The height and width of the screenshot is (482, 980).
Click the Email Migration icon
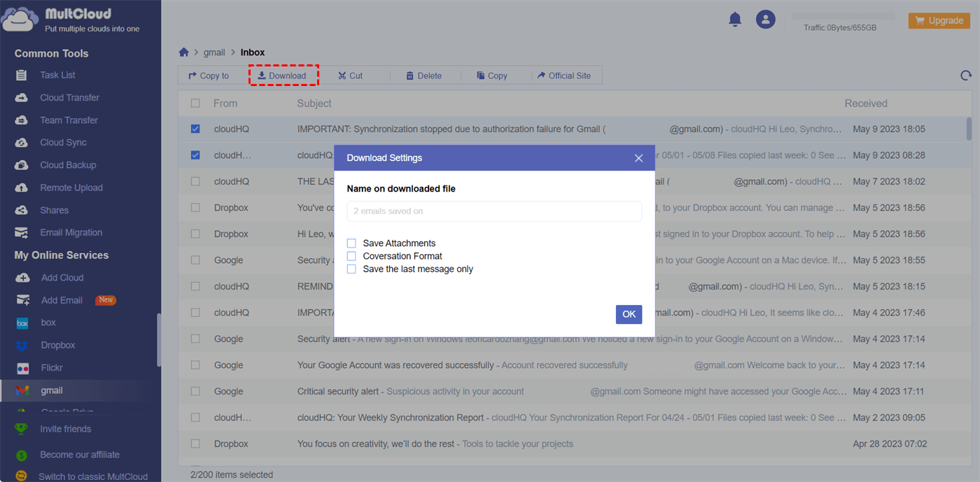click(22, 232)
